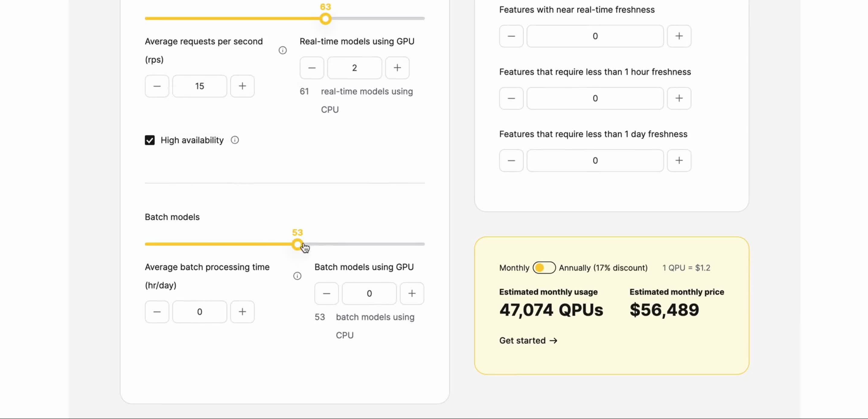Click the Monthly billing label
Screen dimensions: 868x419
point(514,268)
